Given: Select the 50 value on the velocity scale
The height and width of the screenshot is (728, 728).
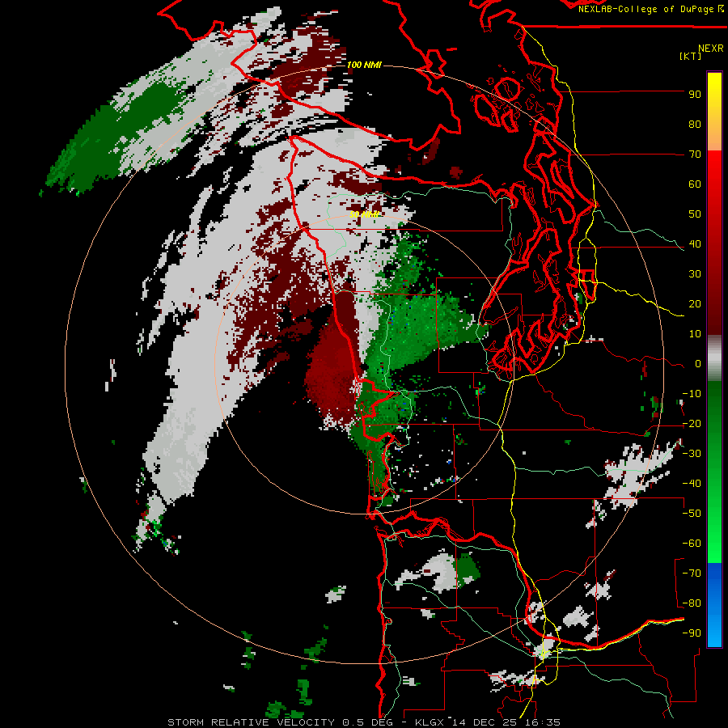Looking at the screenshot, I should pyautogui.click(x=695, y=214).
